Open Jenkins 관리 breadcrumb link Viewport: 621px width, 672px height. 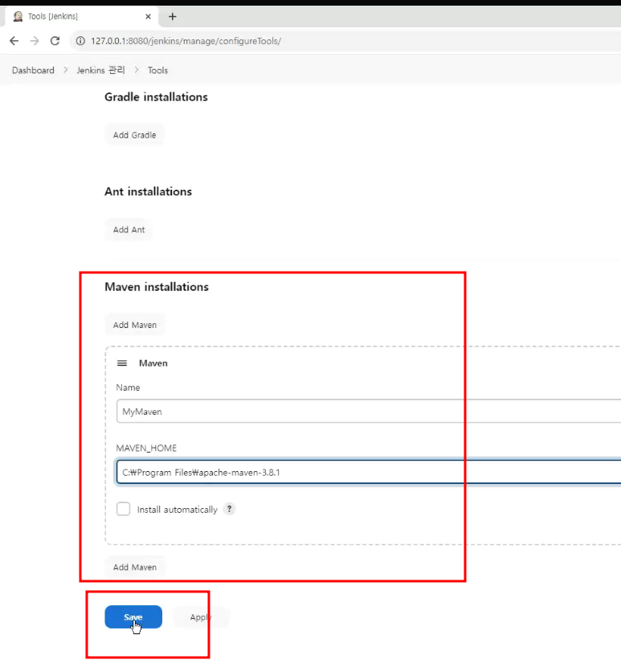pos(100,70)
